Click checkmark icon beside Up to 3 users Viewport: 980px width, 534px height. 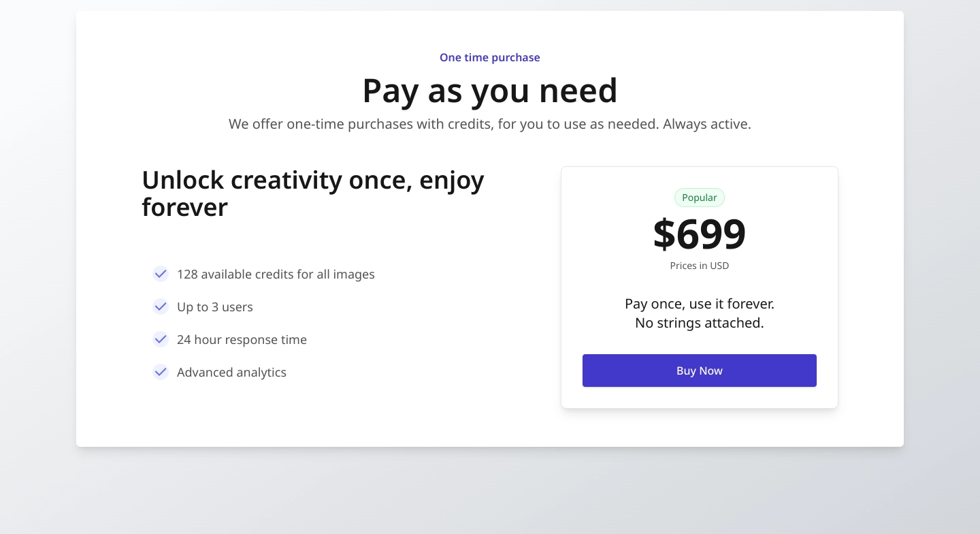pos(161,307)
